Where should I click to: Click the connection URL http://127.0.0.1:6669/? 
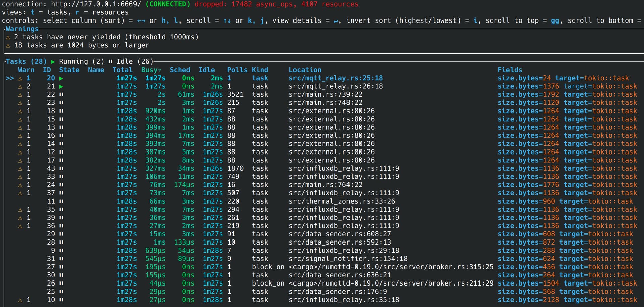[96, 4]
